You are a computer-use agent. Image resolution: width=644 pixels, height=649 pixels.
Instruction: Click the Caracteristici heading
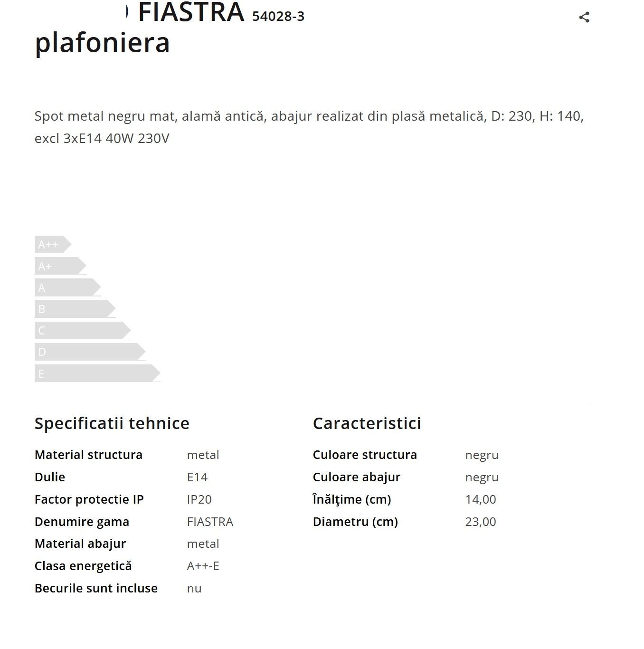point(367,423)
